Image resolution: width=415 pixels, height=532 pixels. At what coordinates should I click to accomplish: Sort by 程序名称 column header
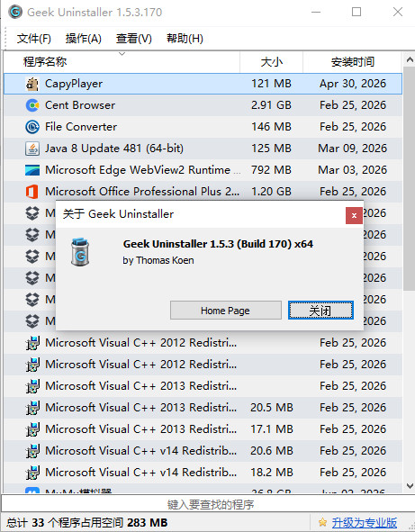(122, 62)
